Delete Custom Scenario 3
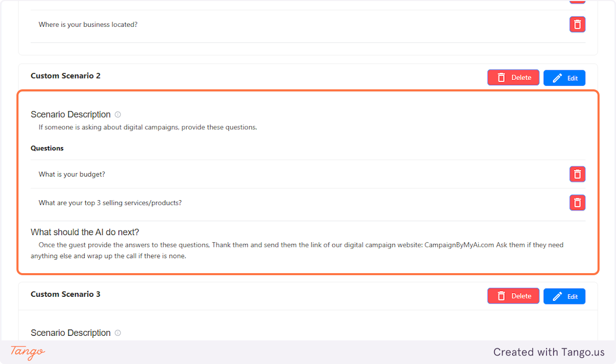The height and width of the screenshot is (364, 616). pos(513,296)
